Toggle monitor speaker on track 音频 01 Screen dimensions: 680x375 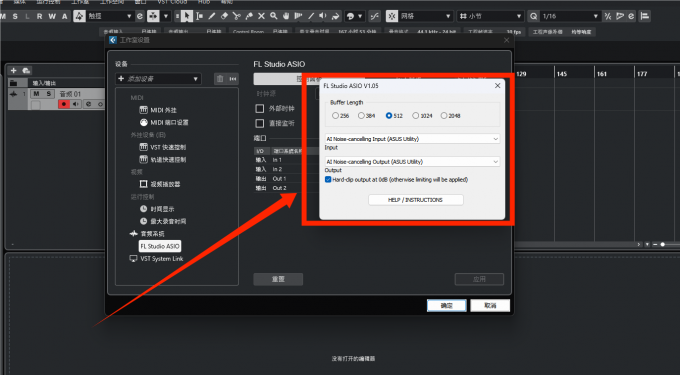click(76, 104)
